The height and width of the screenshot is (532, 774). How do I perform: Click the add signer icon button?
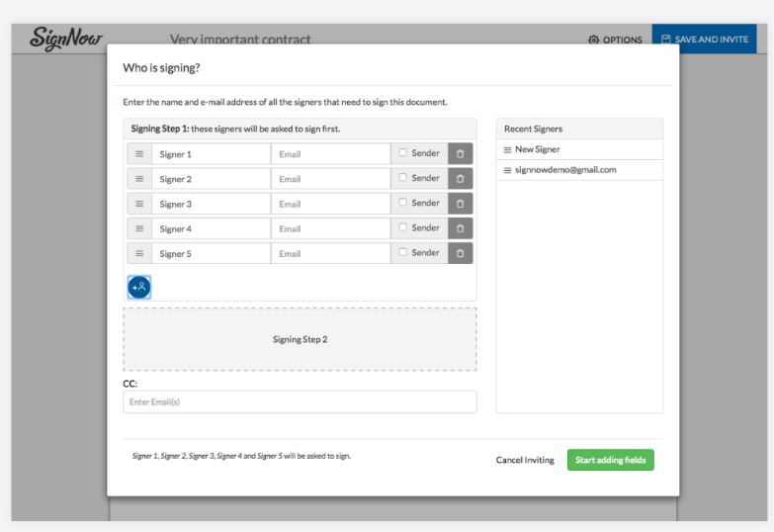coord(139,287)
